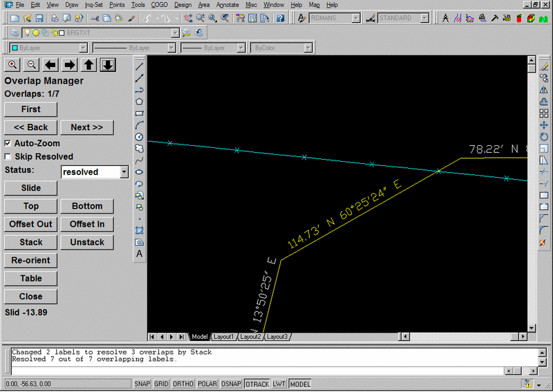The width and height of the screenshot is (553, 392).
Task: Select the Explode tool in Modify toolbar
Action: click(543, 243)
